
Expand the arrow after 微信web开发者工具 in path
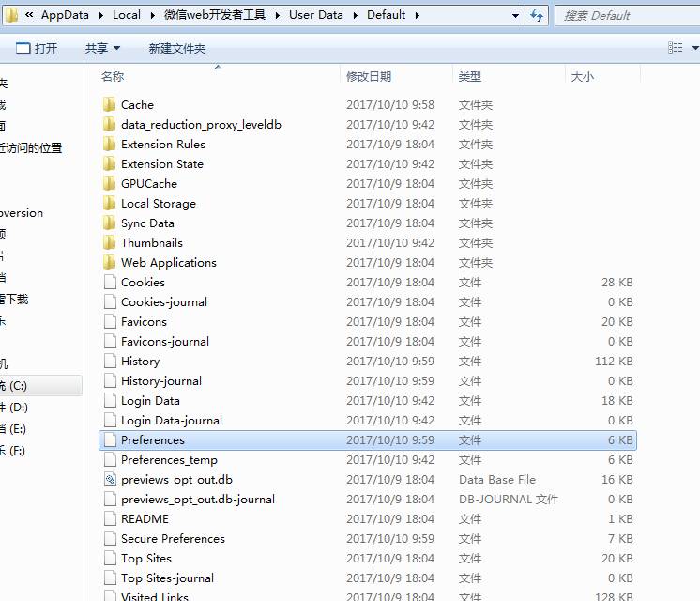click(x=277, y=16)
